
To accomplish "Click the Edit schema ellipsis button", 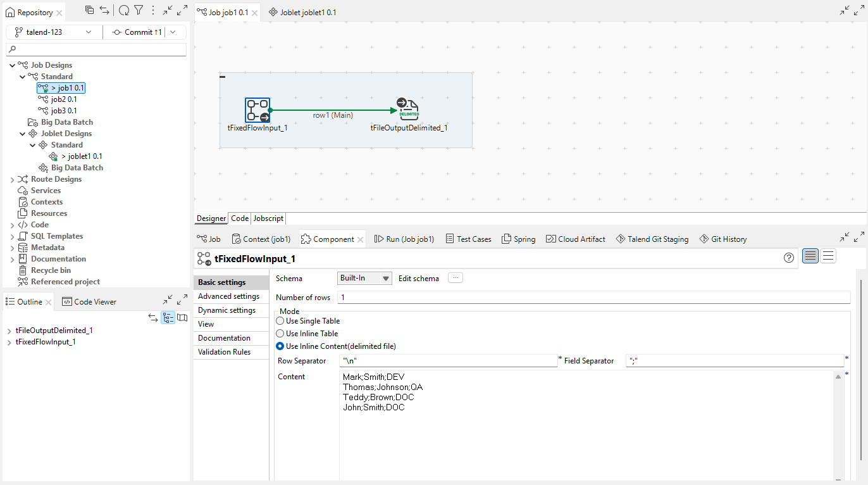I will click(x=454, y=277).
